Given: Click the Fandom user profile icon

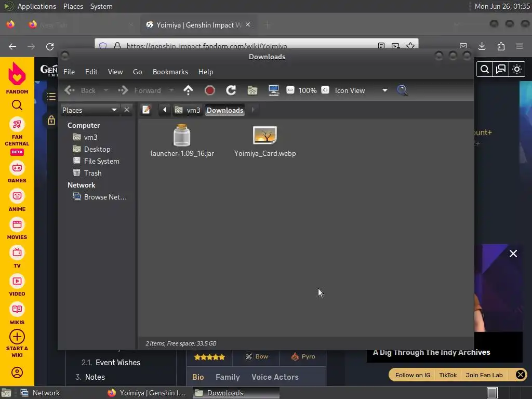Looking at the screenshot, I should point(17,373).
